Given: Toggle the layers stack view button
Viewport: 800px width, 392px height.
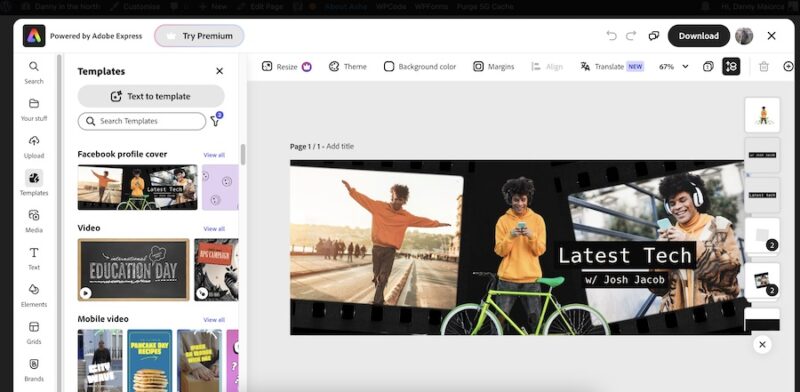Looking at the screenshot, I should (731, 66).
